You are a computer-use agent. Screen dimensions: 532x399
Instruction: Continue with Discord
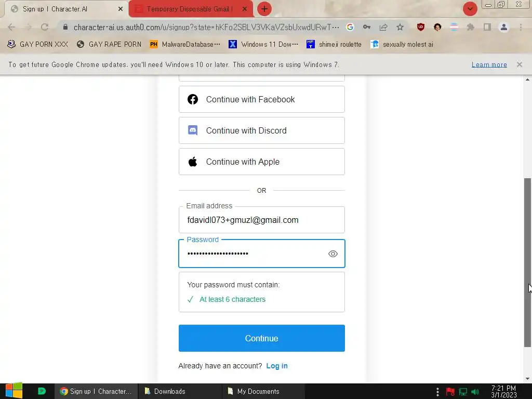click(262, 130)
